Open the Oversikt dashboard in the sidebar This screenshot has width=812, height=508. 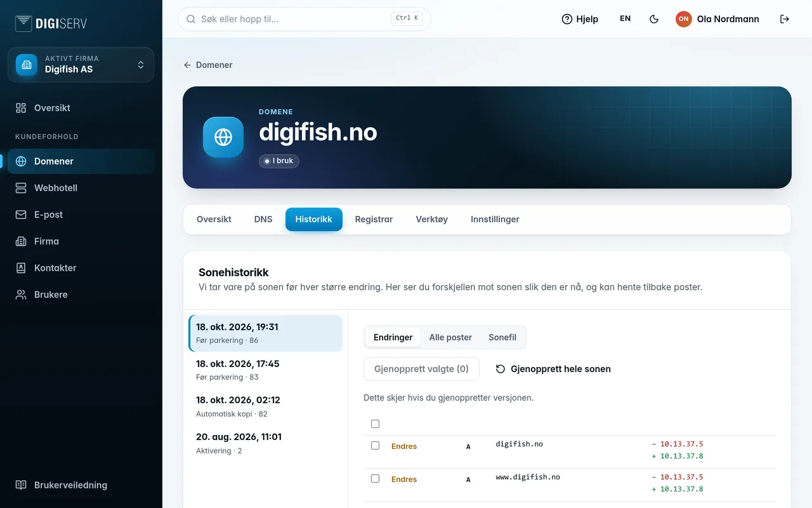click(81, 108)
